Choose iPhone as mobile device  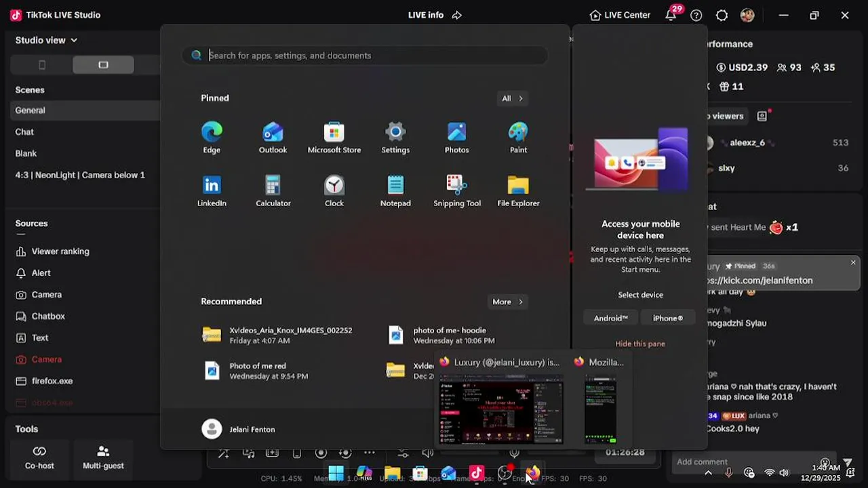[x=668, y=318]
